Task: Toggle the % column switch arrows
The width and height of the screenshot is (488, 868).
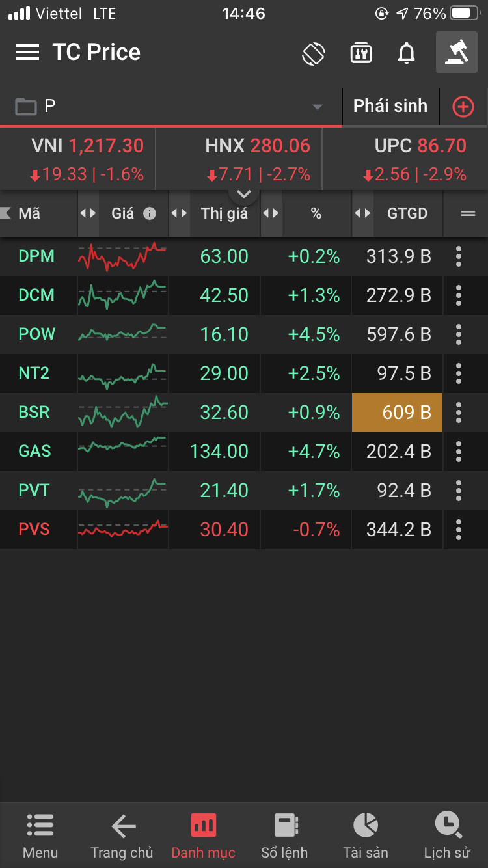Action: coord(271,213)
